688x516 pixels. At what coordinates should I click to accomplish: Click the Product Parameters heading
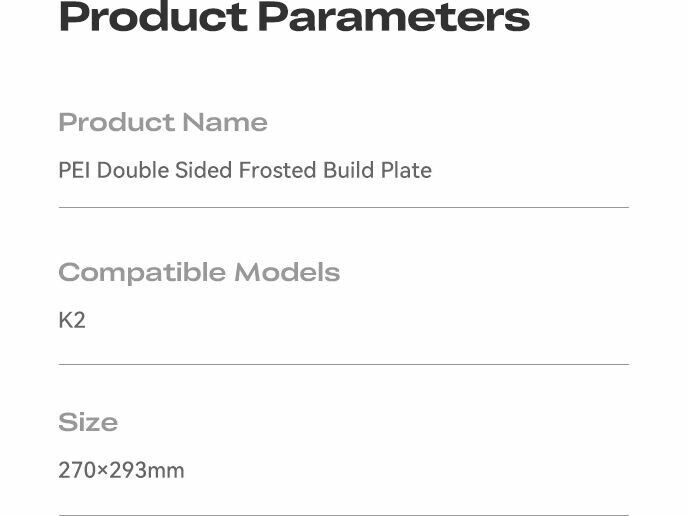(293, 17)
